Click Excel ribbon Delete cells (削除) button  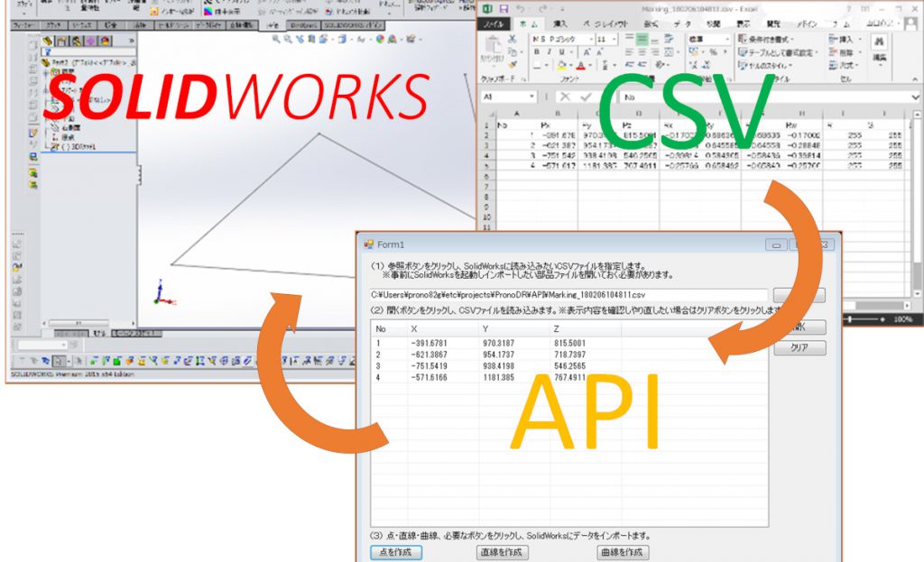pos(844,52)
